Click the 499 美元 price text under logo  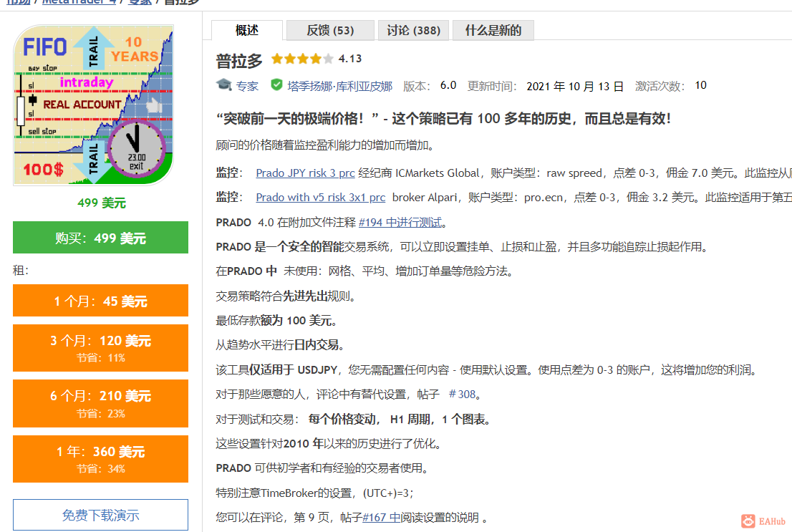[101, 203]
